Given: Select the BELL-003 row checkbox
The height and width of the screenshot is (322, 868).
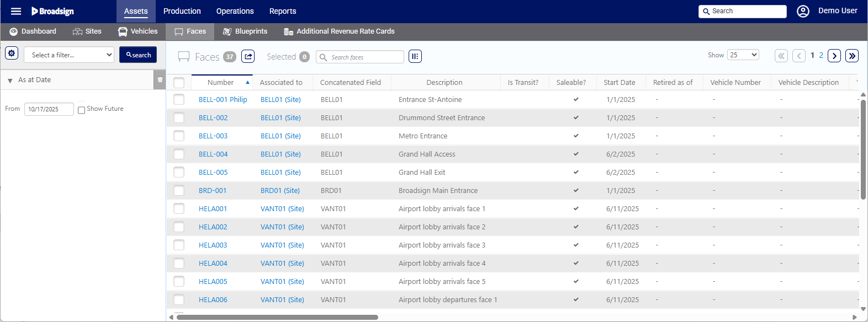Looking at the screenshot, I should coord(179,136).
